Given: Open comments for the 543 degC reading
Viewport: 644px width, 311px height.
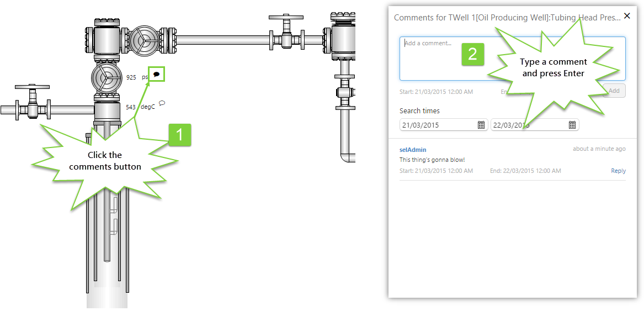Looking at the screenshot, I should (x=162, y=103).
